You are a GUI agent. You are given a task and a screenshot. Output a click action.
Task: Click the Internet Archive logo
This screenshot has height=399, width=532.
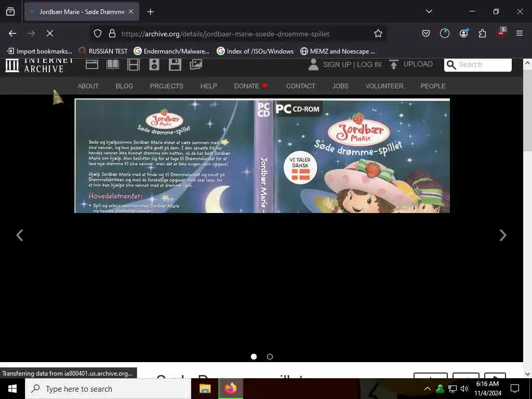tap(39, 65)
